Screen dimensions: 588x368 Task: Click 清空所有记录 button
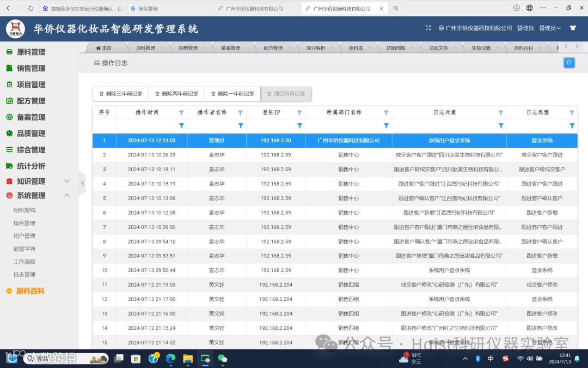286,94
